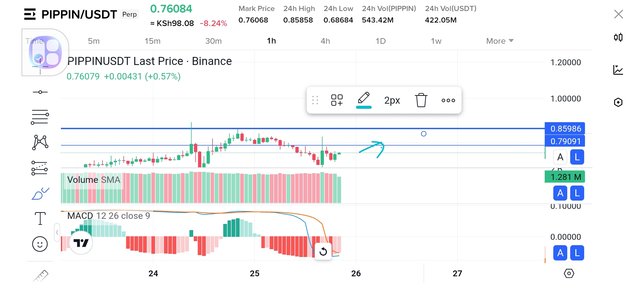The width and height of the screenshot is (644, 290).
Task: Select the XABCD pattern drawing tool
Action: click(x=40, y=142)
